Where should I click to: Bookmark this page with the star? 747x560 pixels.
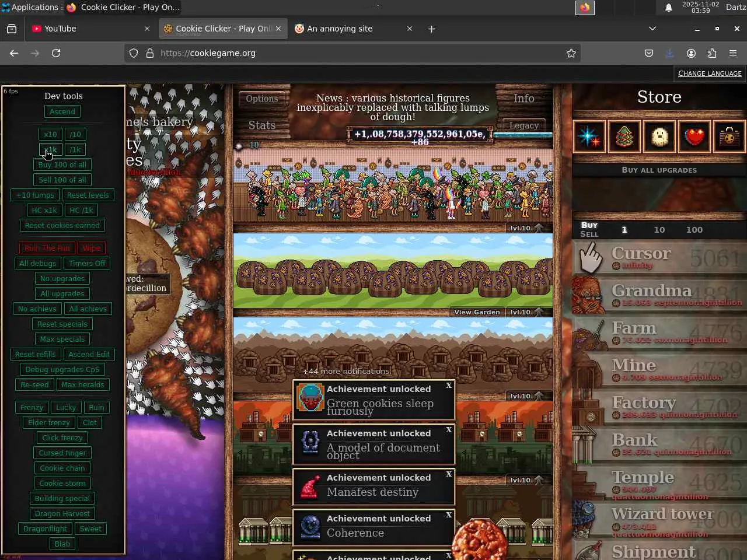pyautogui.click(x=571, y=53)
